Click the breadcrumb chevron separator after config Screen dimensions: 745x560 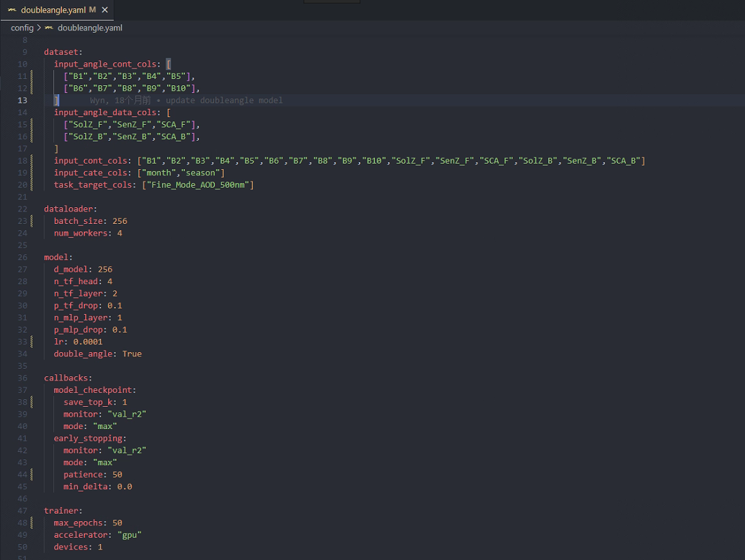coord(39,28)
